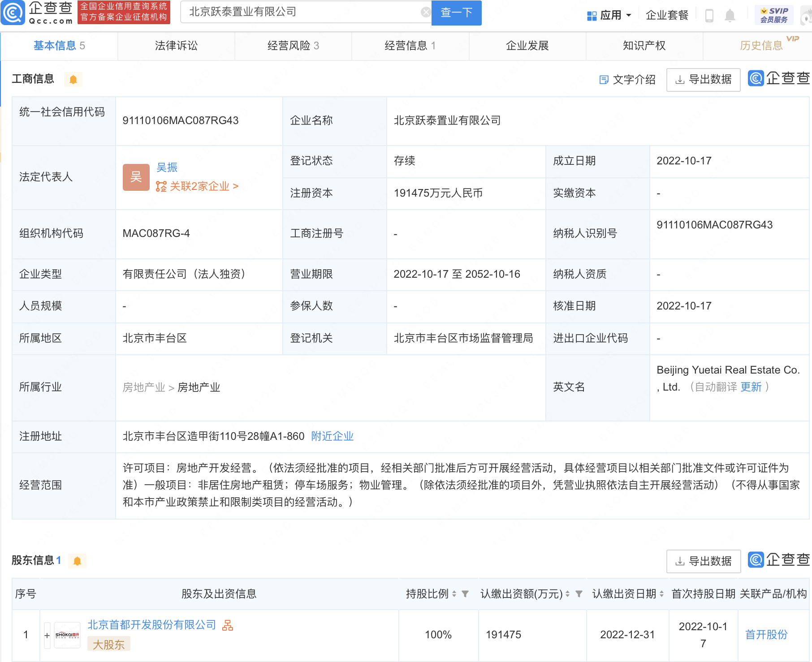
Task: Open the 首开股份 related product link
Action: pos(766,635)
